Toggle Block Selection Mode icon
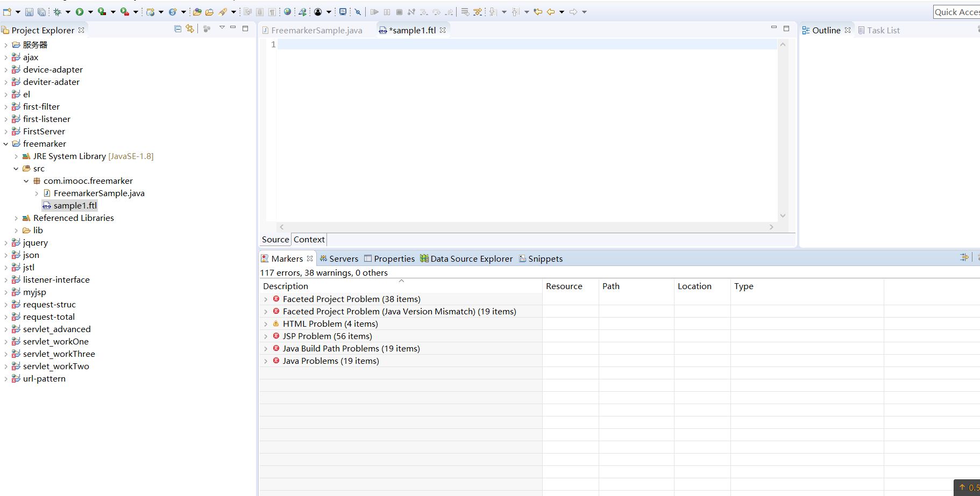 (260, 12)
